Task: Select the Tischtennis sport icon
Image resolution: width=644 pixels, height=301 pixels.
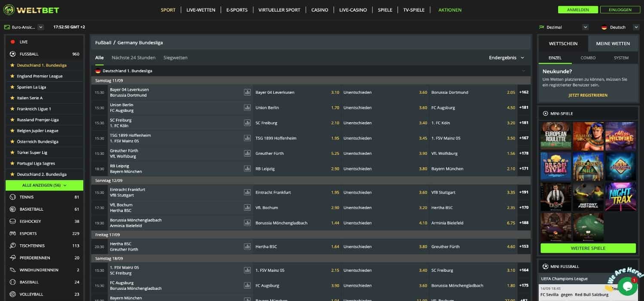Action: (x=12, y=246)
